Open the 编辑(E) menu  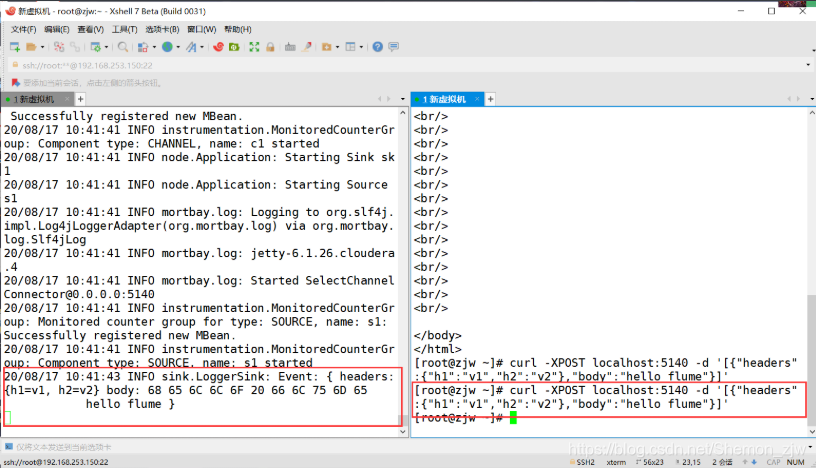tap(57, 29)
